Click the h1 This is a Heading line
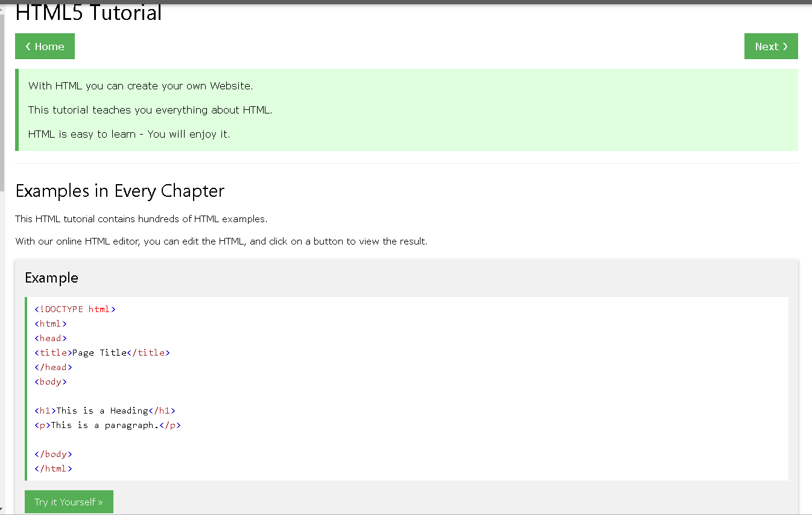Screen dimensions: 812x515 [104, 411]
